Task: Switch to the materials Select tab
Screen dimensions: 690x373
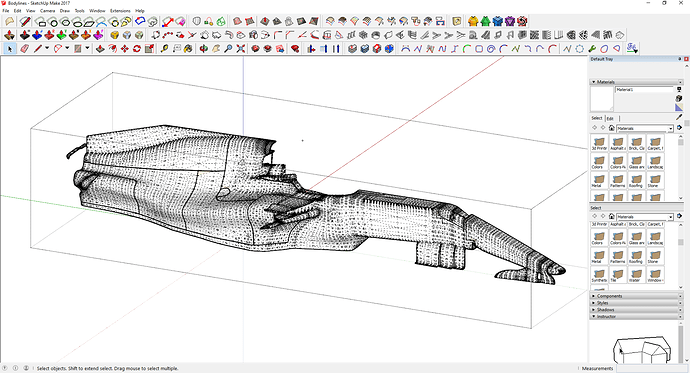Action: (x=597, y=118)
